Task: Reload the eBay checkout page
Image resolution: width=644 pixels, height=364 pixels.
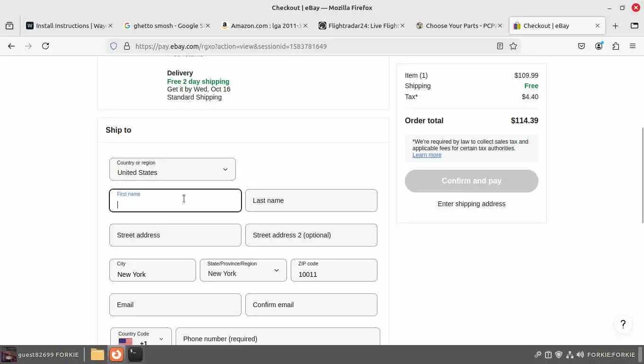Action: coord(45,46)
